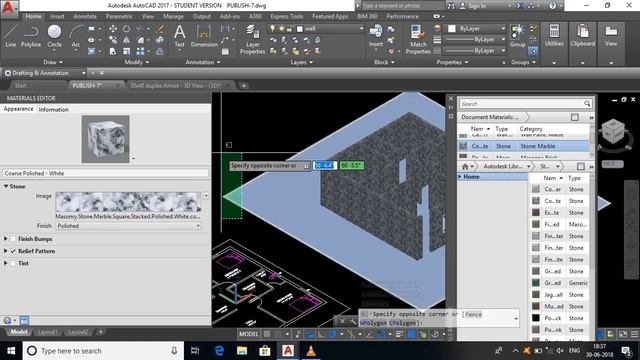The image size is (640, 360).
Task: Click Match Properties tool
Action: pyautogui.click(x=418, y=39)
